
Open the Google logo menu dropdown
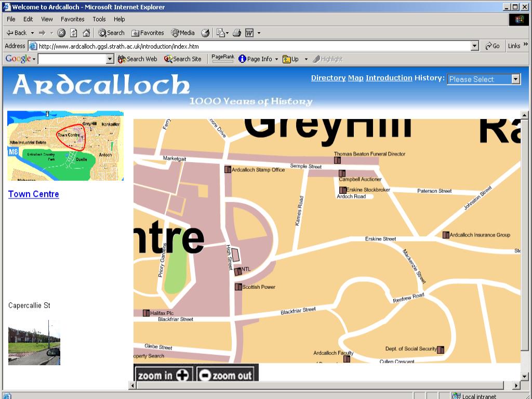34,59
